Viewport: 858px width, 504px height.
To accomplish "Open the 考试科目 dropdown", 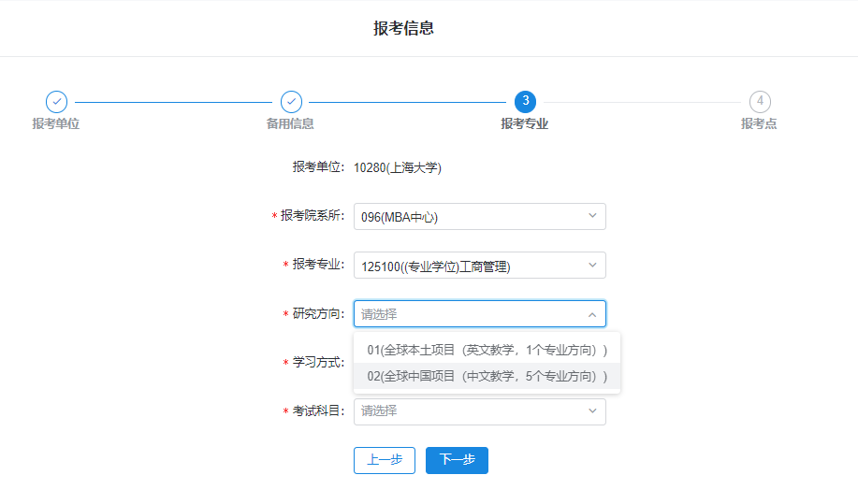I will 480,411.
